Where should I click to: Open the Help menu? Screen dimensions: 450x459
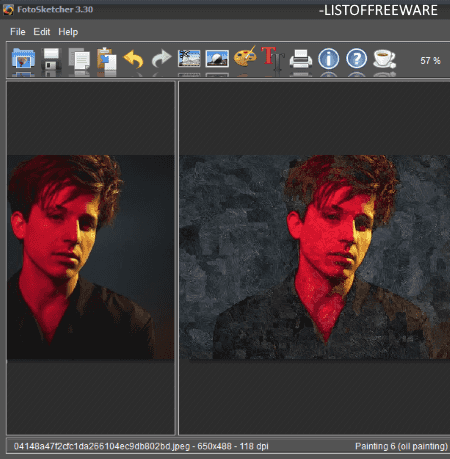[68, 32]
